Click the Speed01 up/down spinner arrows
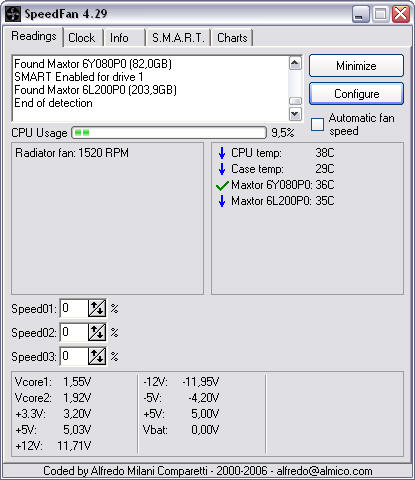The image size is (415, 480). (x=97, y=309)
